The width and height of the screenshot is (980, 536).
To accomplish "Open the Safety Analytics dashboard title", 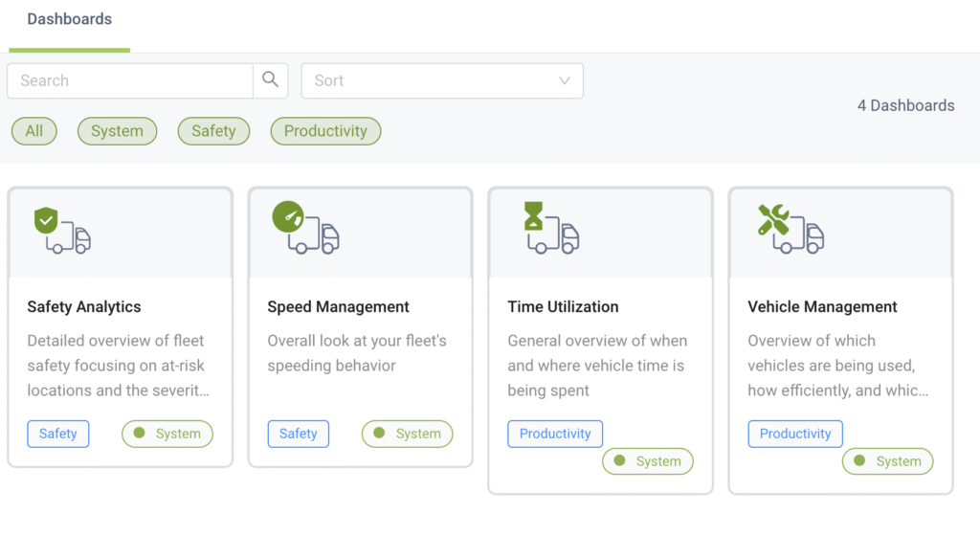I will pyautogui.click(x=84, y=306).
